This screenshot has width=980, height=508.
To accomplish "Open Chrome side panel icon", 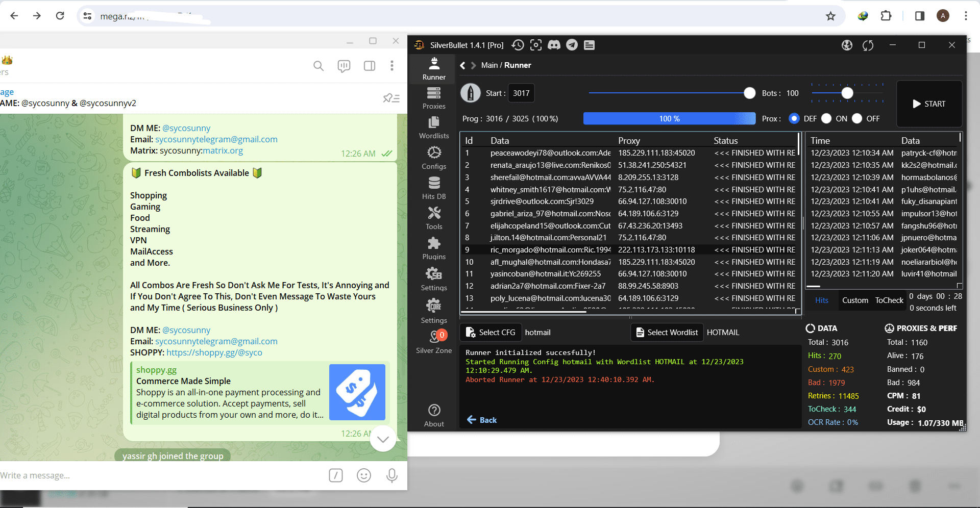I will click(920, 16).
